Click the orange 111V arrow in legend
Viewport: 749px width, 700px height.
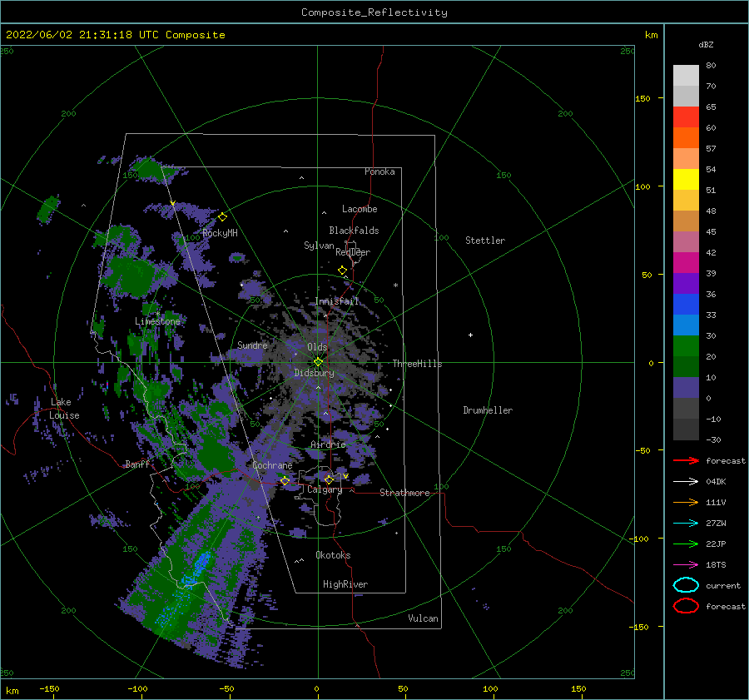686,502
